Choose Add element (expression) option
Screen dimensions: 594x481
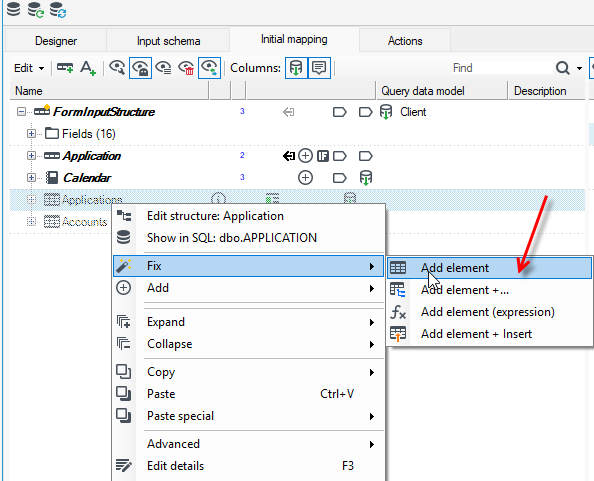coord(489,312)
